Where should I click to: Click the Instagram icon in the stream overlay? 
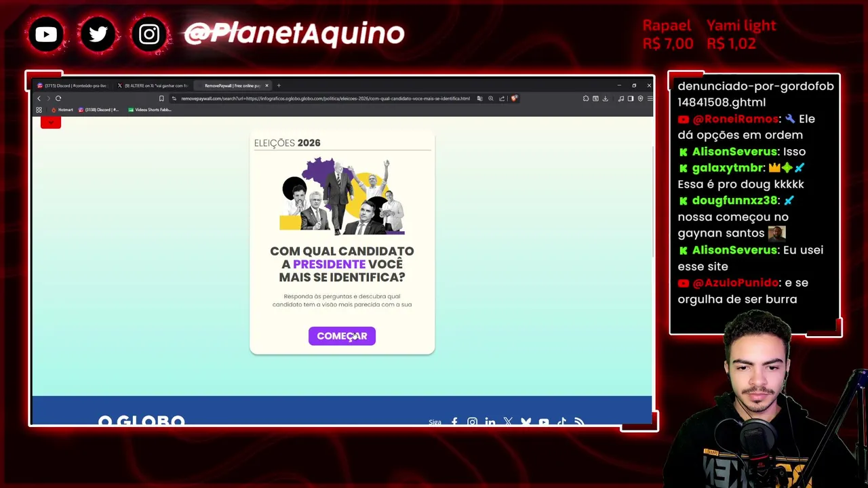(x=149, y=34)
